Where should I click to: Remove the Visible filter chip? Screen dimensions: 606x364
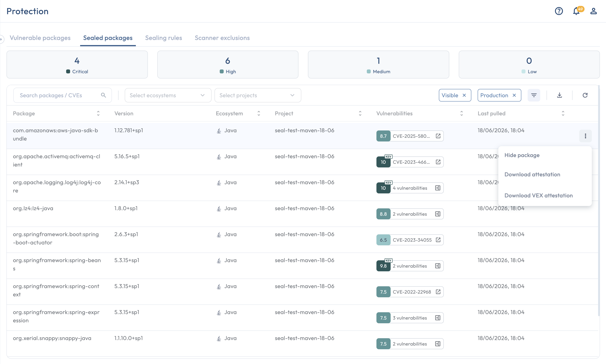click(464, 95)
